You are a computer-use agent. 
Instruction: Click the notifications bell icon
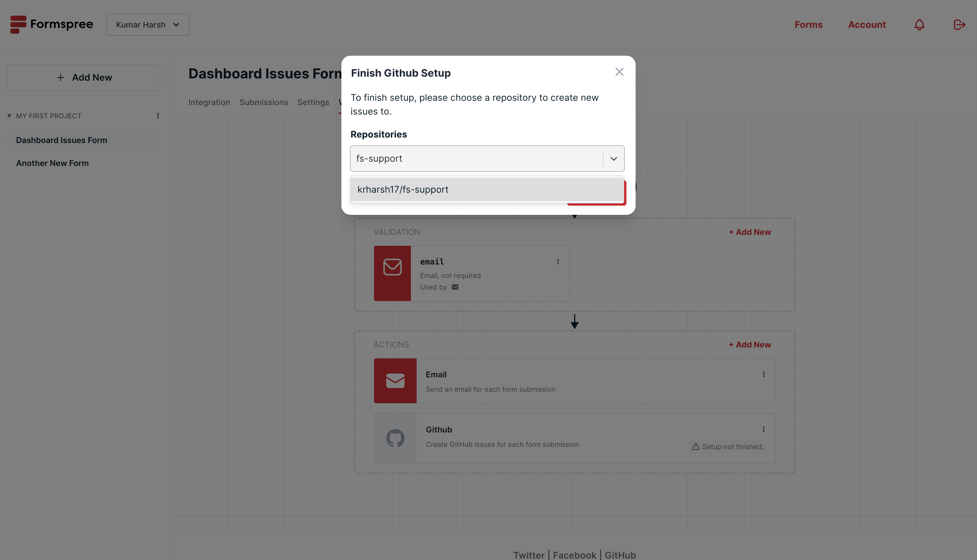[919, 25]
